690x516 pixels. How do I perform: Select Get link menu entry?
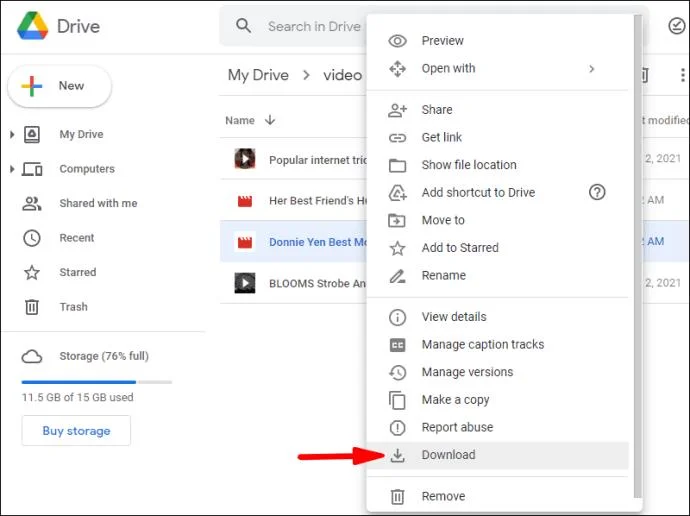coord(497,138)
